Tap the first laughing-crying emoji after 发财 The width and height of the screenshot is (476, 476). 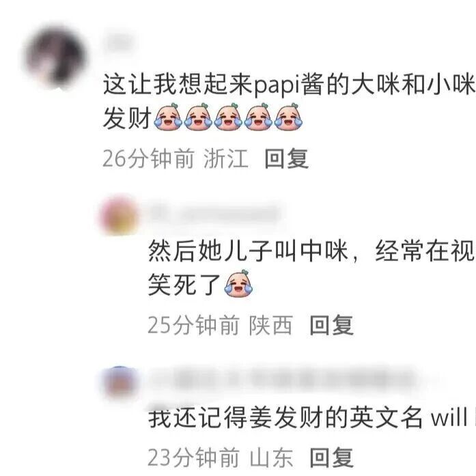coord(169,117)
